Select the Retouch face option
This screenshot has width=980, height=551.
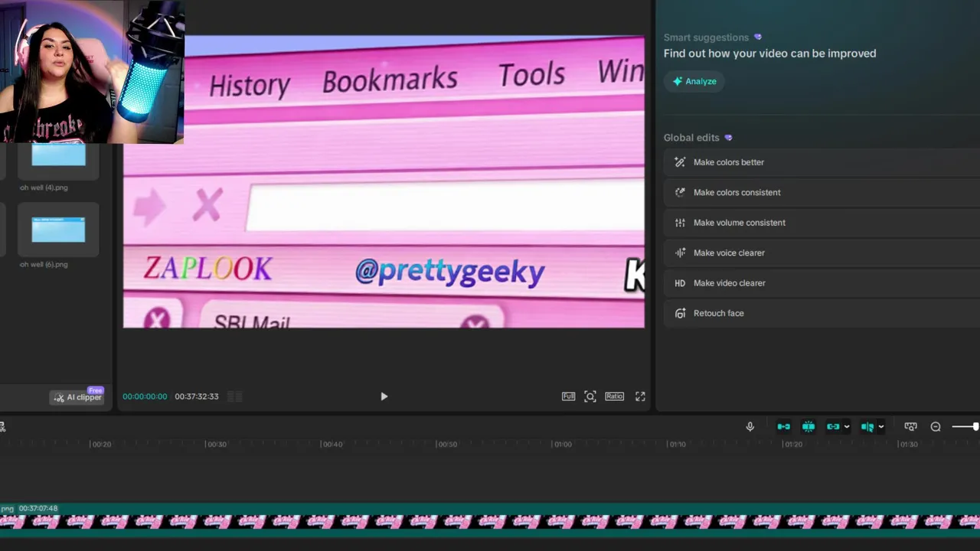click(822, 313)
